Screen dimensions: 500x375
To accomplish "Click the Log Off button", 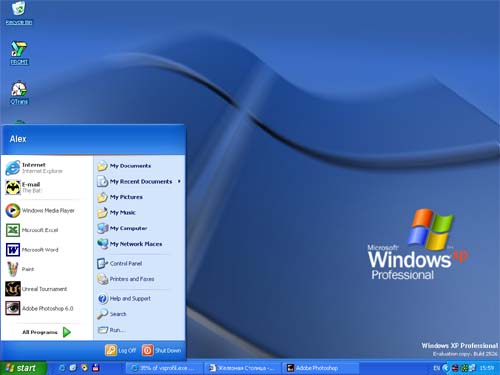I will pyautogui.click(x=121, y=350).
